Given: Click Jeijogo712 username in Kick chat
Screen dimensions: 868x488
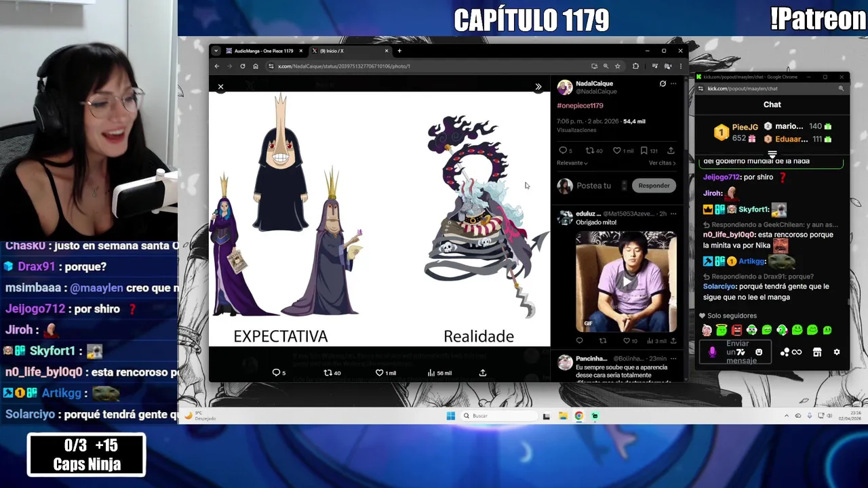Looking at the screenshot, I should 722,177.
